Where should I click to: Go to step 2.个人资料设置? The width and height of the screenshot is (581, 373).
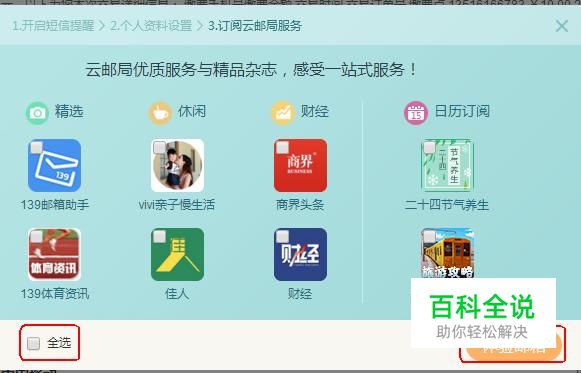(151, 26)
